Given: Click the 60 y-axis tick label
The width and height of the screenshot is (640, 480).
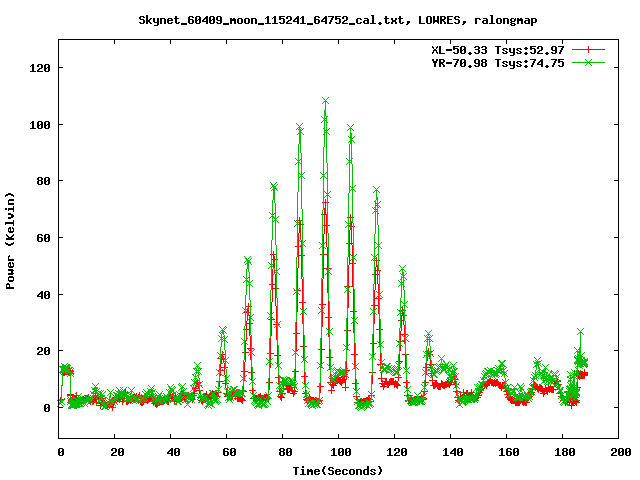Looking at the screenshot, I should pyautogui.click(x=43, y=238).
